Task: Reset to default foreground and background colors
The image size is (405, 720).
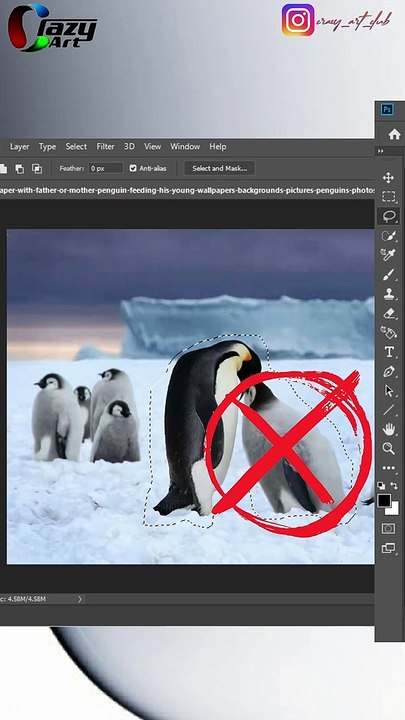Action: point(381,485)
